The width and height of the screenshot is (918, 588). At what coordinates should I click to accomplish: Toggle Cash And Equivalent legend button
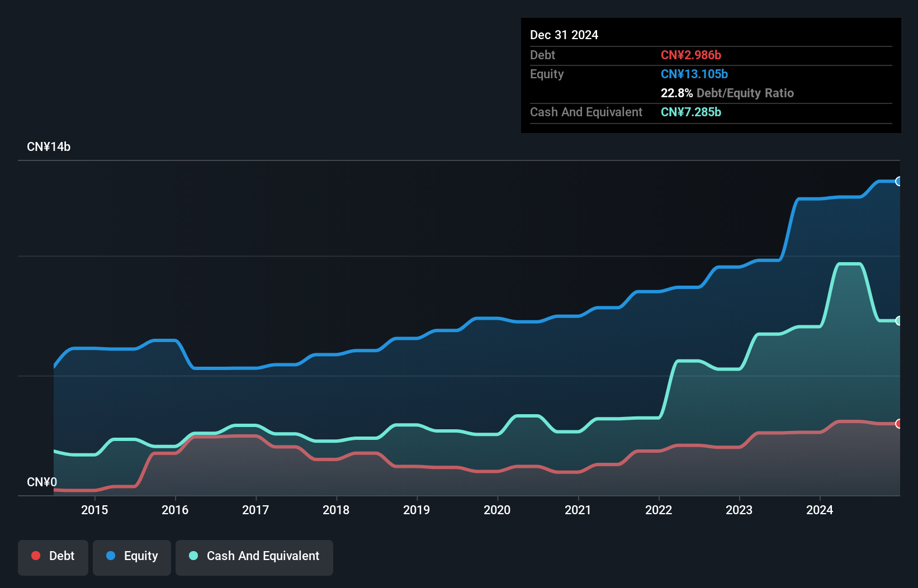(254, 556)
